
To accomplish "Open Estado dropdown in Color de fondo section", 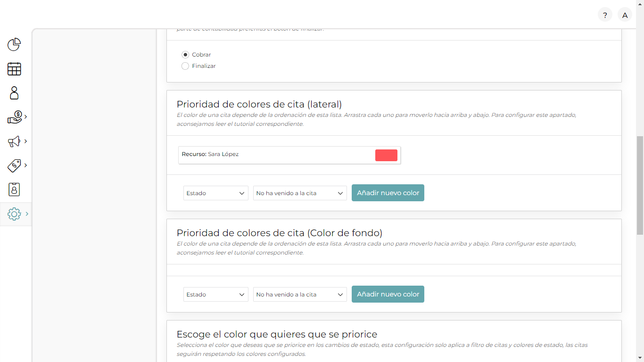I will click(216, 294).
